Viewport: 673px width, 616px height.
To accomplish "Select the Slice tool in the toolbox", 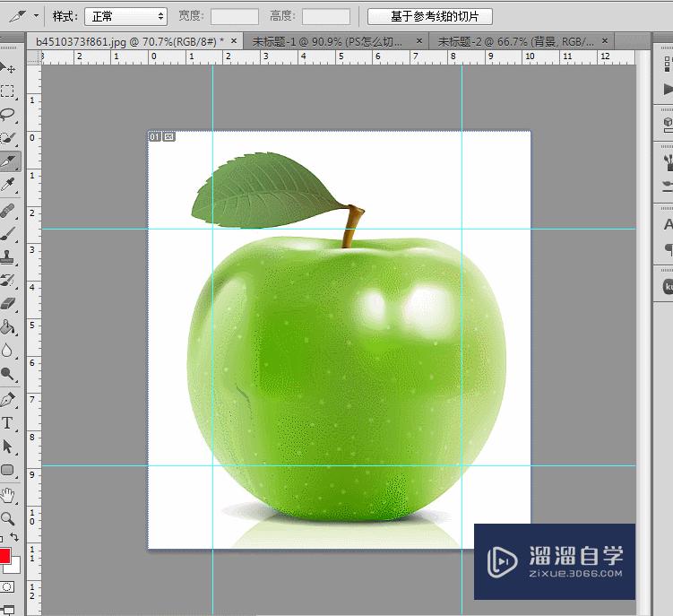I will click(8, 161).
